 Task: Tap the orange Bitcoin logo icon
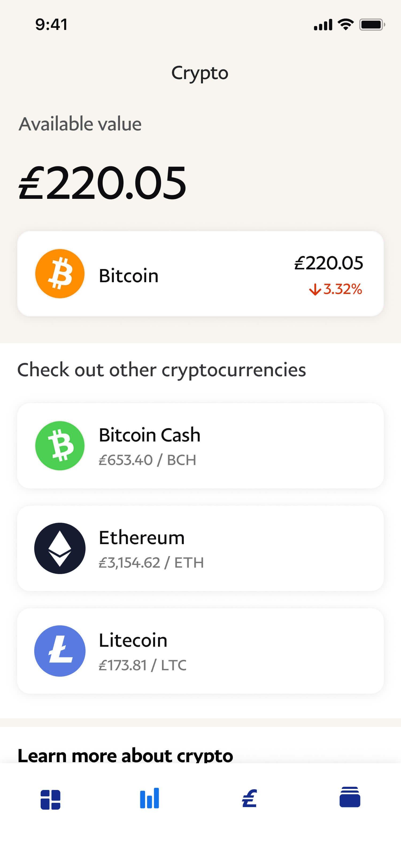coord(60,274)
